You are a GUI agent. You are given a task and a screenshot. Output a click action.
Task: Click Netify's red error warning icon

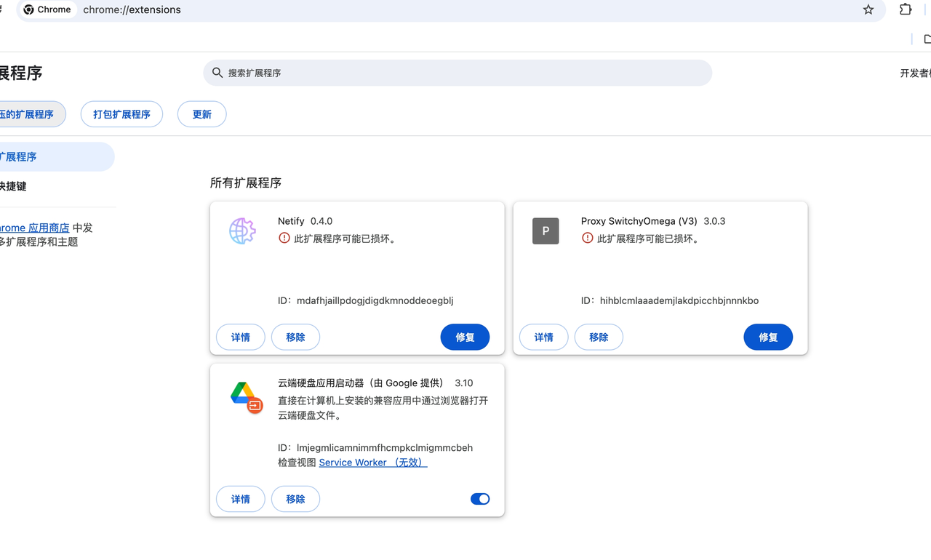284,239
